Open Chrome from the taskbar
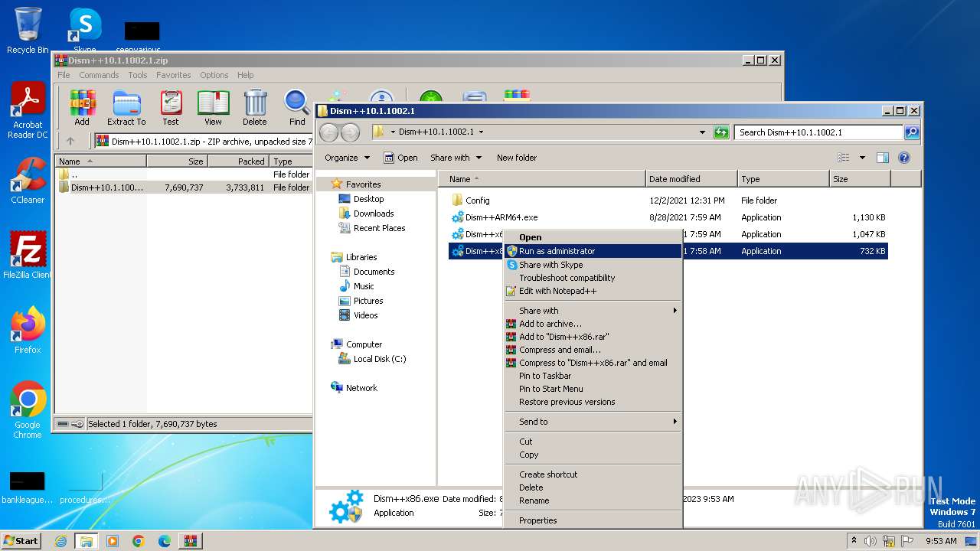 pyautogui.click(x=139, y=541)
